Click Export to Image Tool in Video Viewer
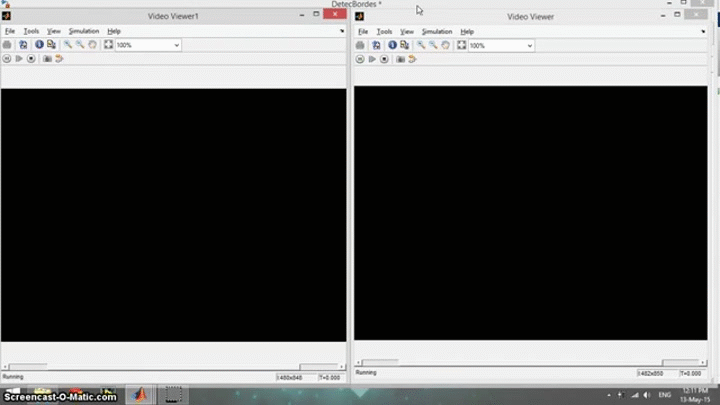The height and width of the screenshot is (405, 720). (x=376, y=45)
